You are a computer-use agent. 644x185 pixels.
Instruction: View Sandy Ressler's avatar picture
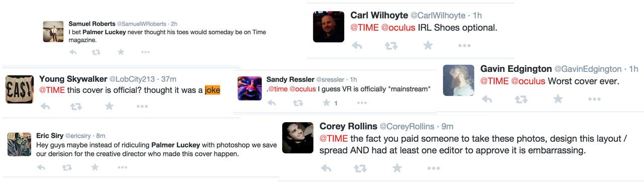click(x=250, y=88)
